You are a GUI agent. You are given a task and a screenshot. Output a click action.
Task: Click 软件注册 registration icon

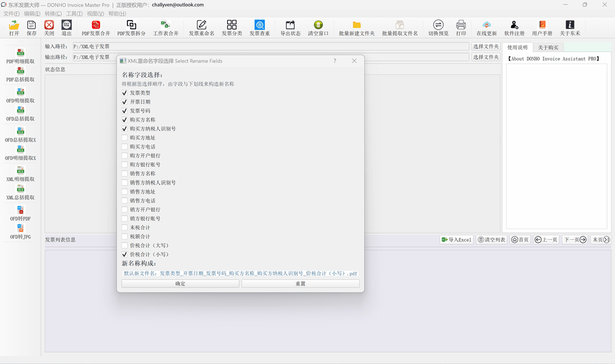coord(514,28)
